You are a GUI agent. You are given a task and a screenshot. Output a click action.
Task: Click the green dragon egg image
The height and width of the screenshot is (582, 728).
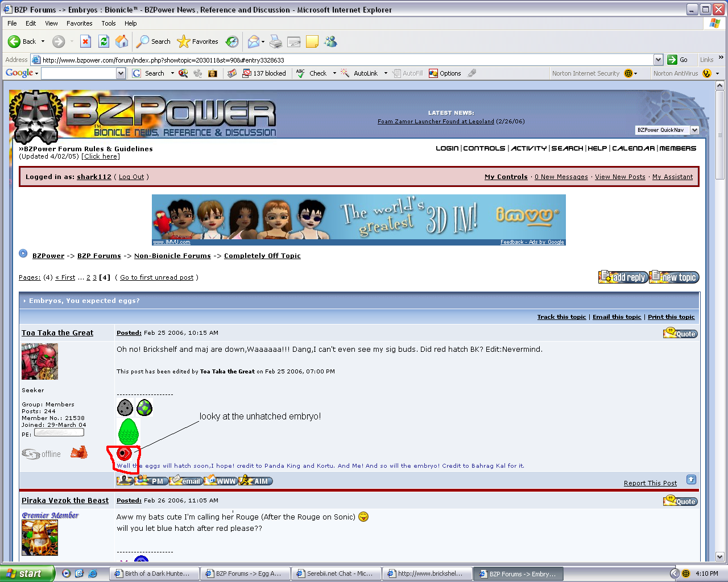[x=129, y=431]
